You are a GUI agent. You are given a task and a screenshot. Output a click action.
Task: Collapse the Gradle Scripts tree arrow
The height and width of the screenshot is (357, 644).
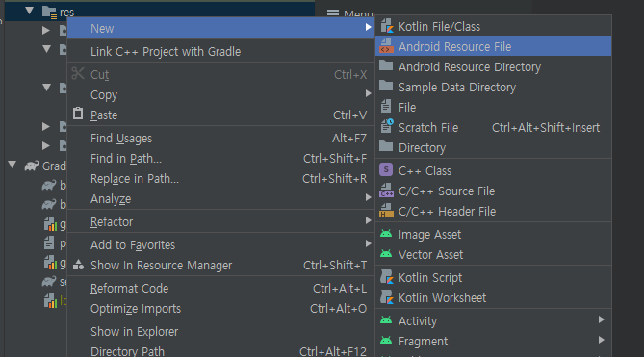coord(13,165)
